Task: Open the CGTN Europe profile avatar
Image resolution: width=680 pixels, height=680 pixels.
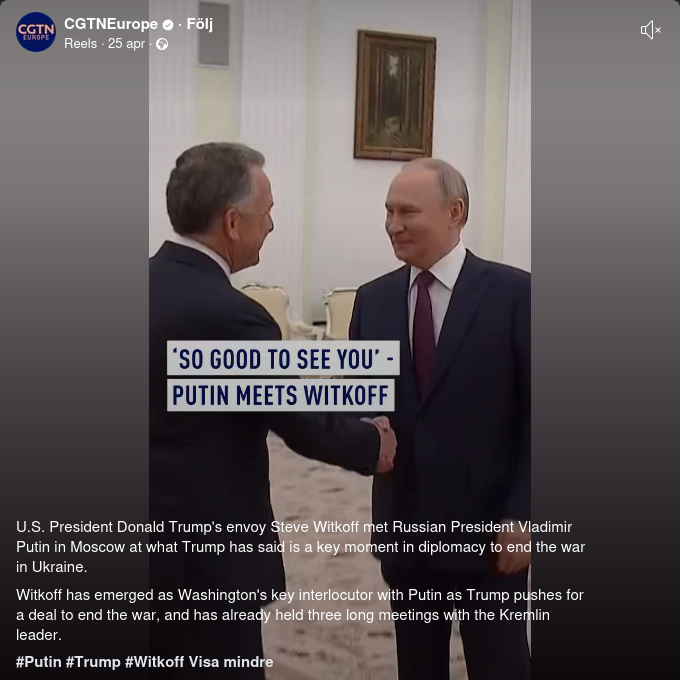Action: point(36,32)
